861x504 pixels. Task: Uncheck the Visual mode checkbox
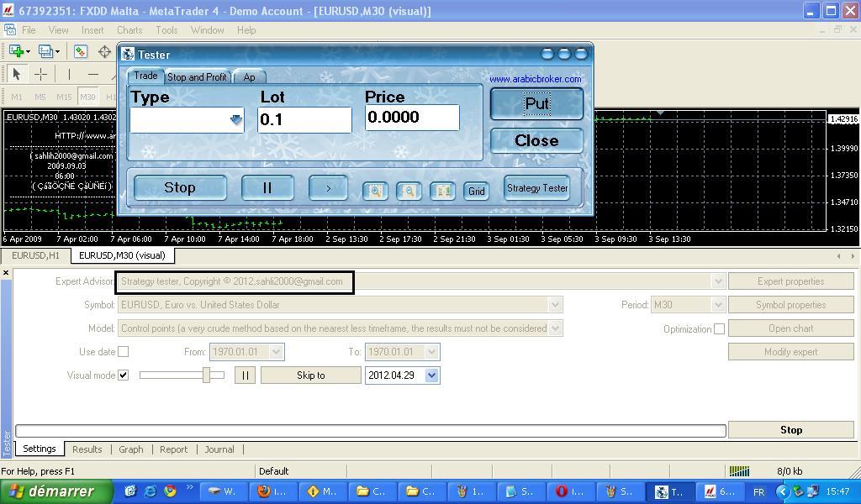pos(124,375)
